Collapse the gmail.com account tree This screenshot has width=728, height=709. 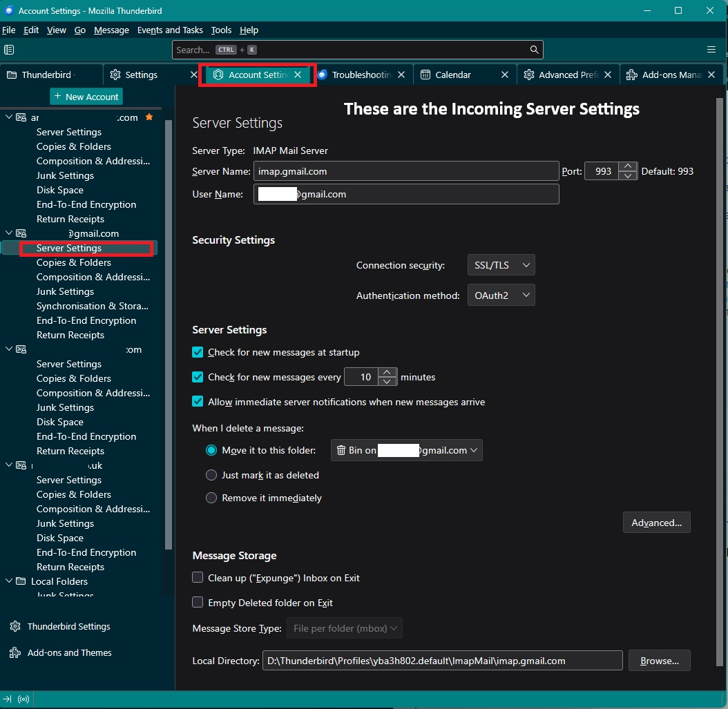pos(9,233)
